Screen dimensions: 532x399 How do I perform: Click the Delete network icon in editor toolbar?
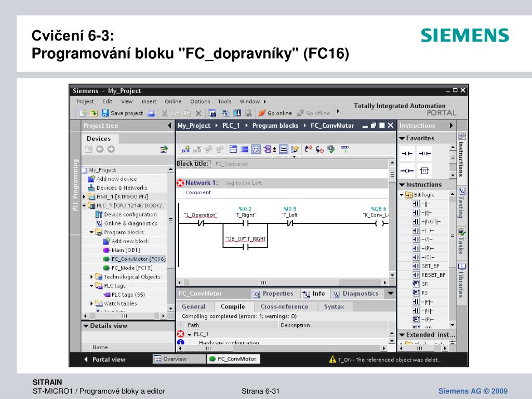(x=197, y=149)
